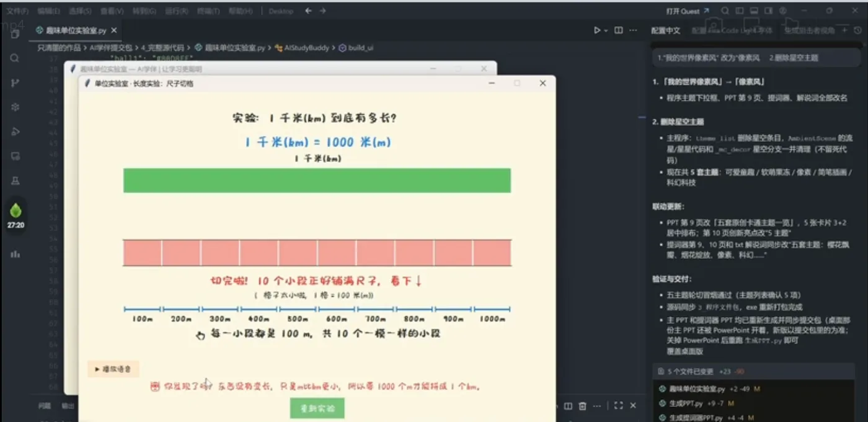Open the search icon in title bar

[724, 11]
